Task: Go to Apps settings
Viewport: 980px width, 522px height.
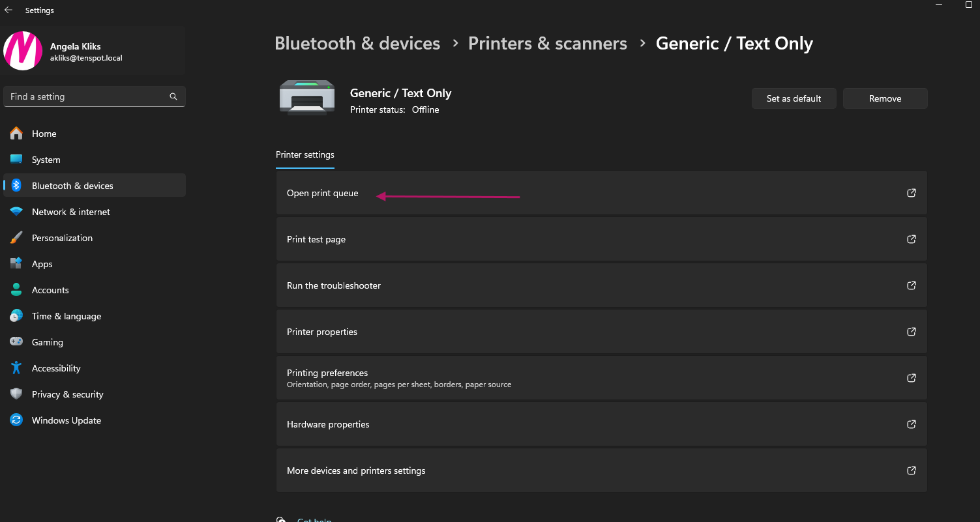Action: click(x=95, y=264)
